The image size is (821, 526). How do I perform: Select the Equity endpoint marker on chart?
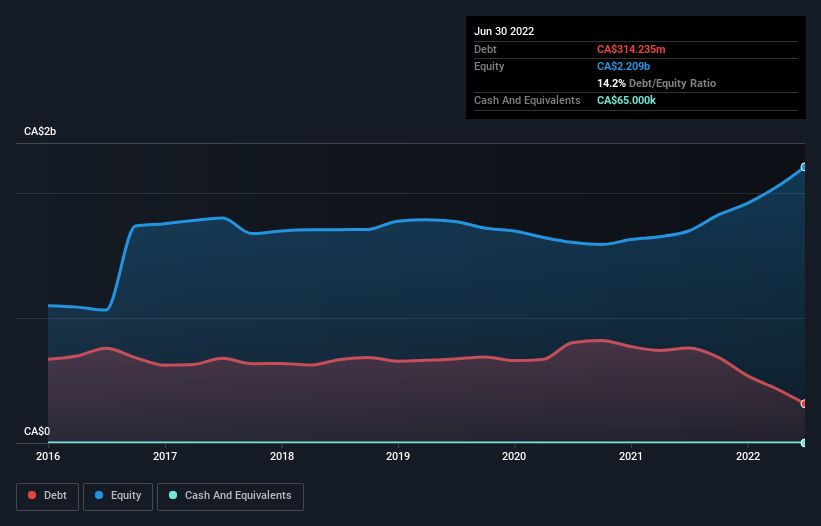[x=804, y=167]
